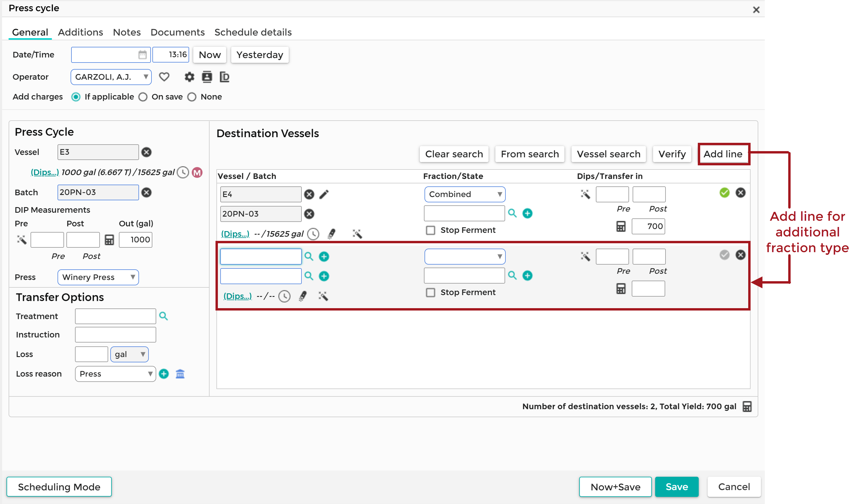Viewport: 849px width, 504px height.
Task: Select the If applicable charges option
Action: (76, 97)
